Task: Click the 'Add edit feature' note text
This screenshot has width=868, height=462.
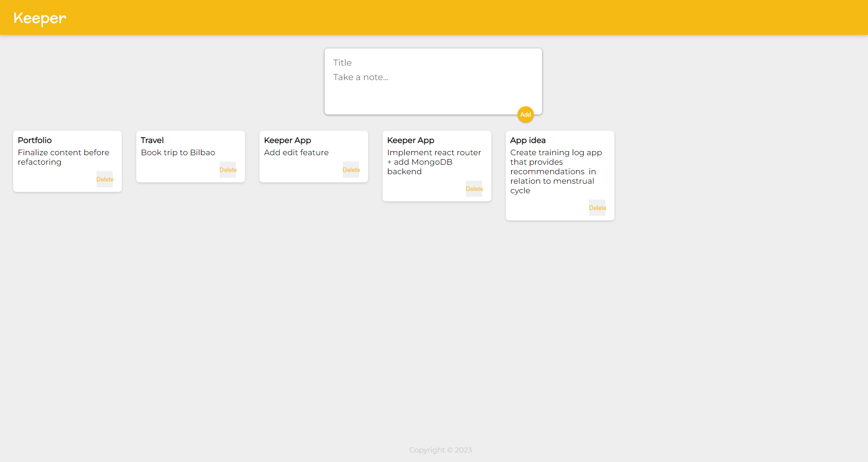Action: [296, 152]
